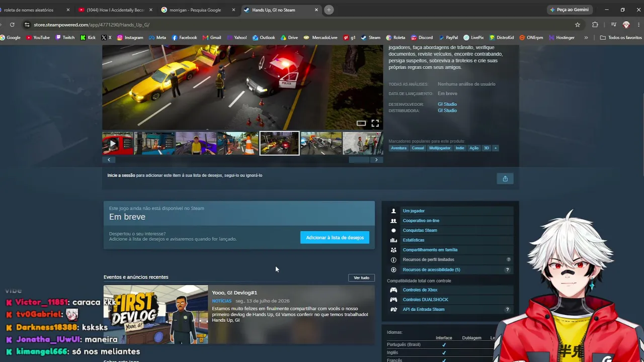
Task: Open the Facebook bookmark
Action: click(x=184, y=37)
